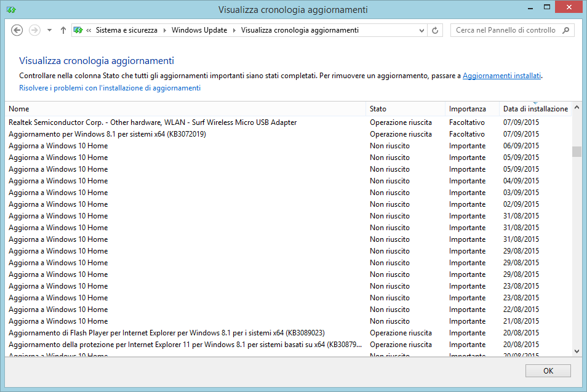This screenshot has width=587, height=392.
Task: Select Aggiorna a Windows 10 Home dated 03/09/2015
Action: pyautogui.click(x=288, y=193)
